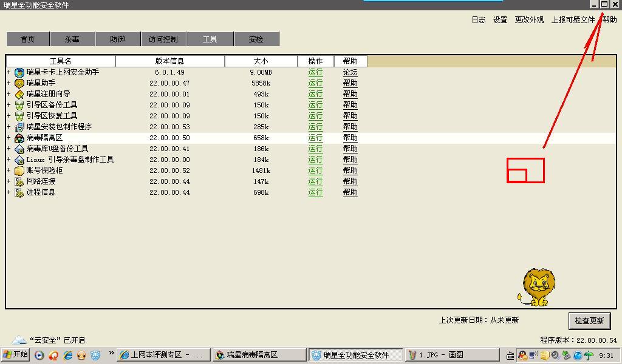Show more quick launch items via the double chevron

(111, 352)
